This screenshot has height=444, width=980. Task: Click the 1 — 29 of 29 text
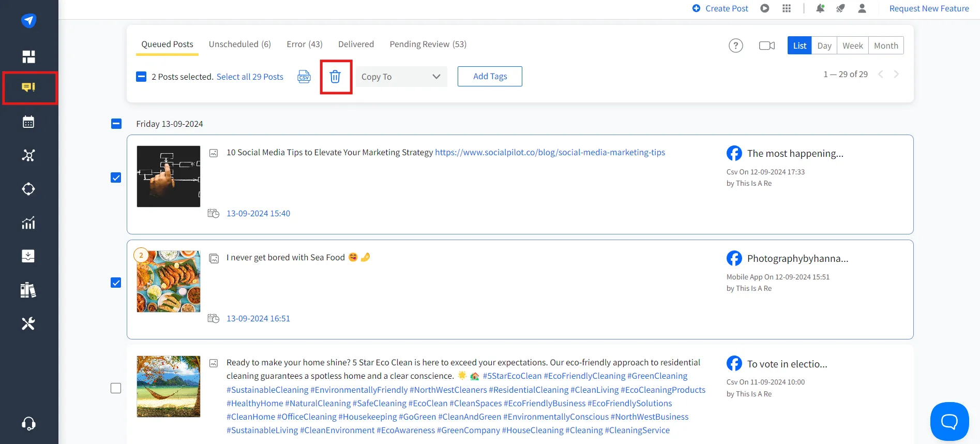coord(846,74)
